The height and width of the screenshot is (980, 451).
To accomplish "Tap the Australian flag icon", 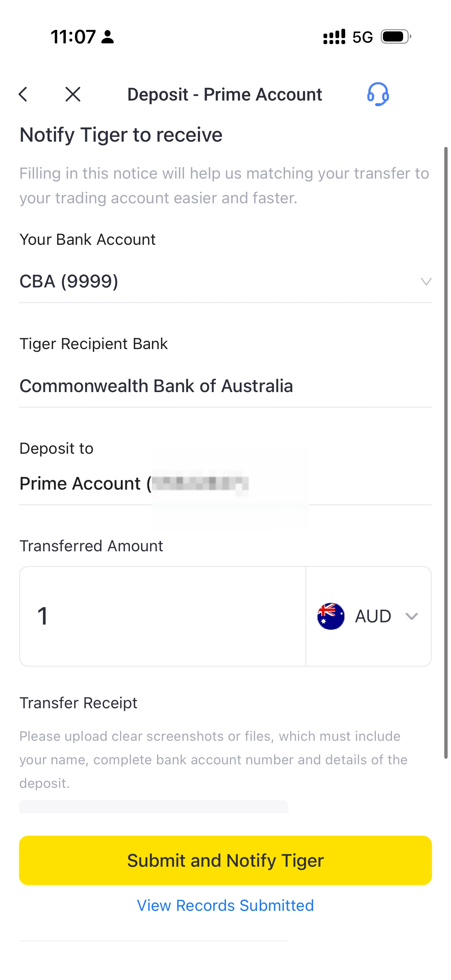I will click(331, 616).
